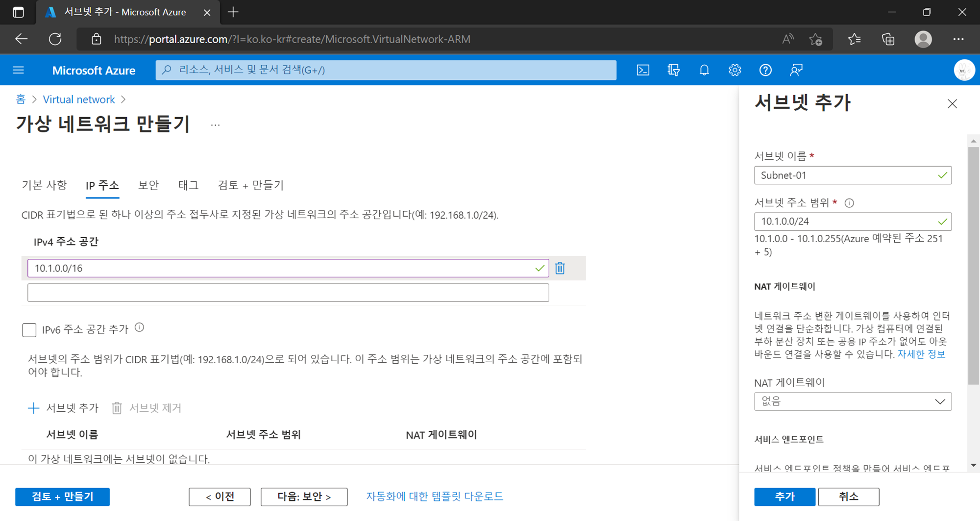Click the browser back arrow
This screenshot has width=980, height=521.
(x=21, y=39)
